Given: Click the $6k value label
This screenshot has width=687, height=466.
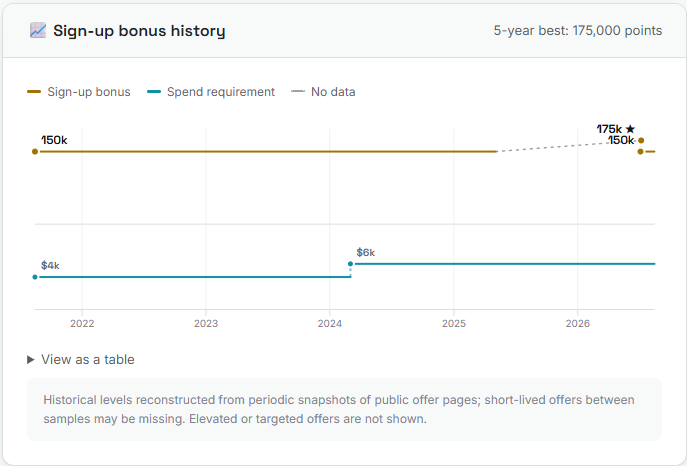Looking at the screenshot, I should click(366, 253).
